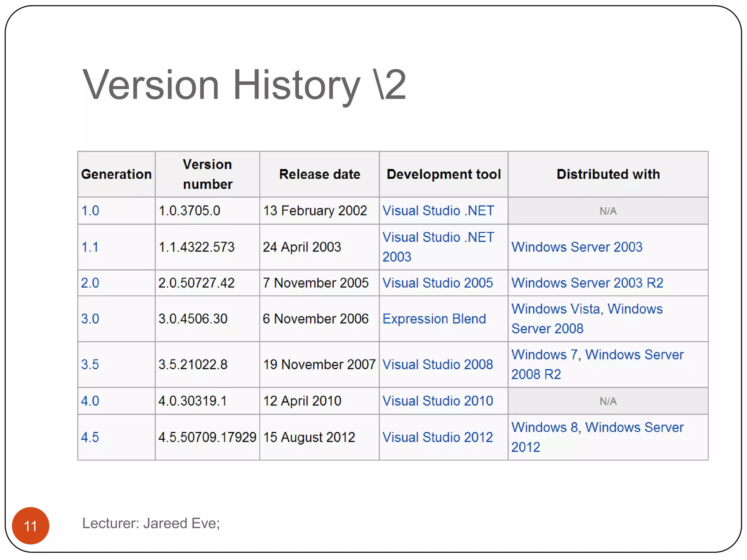
Task: Select the Version number column header
Action: click(208, 175)
